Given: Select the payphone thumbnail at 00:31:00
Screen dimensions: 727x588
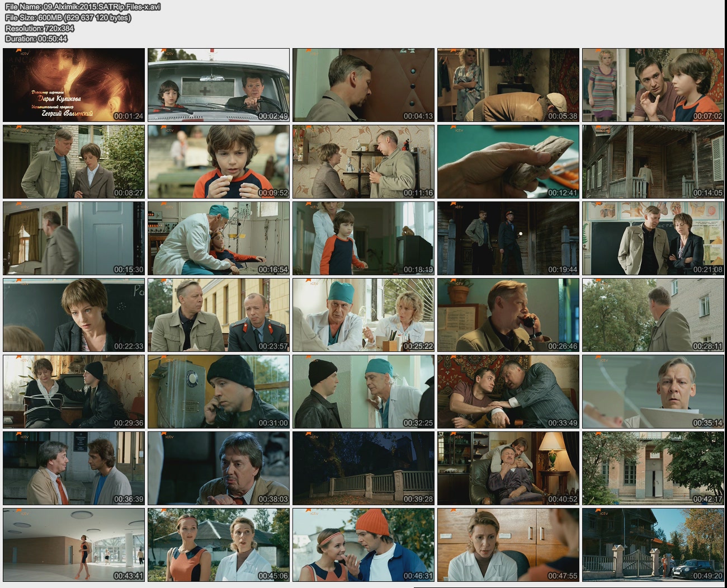Looking at the screenshot, I should pyautogui.click(x=219, y=392).
